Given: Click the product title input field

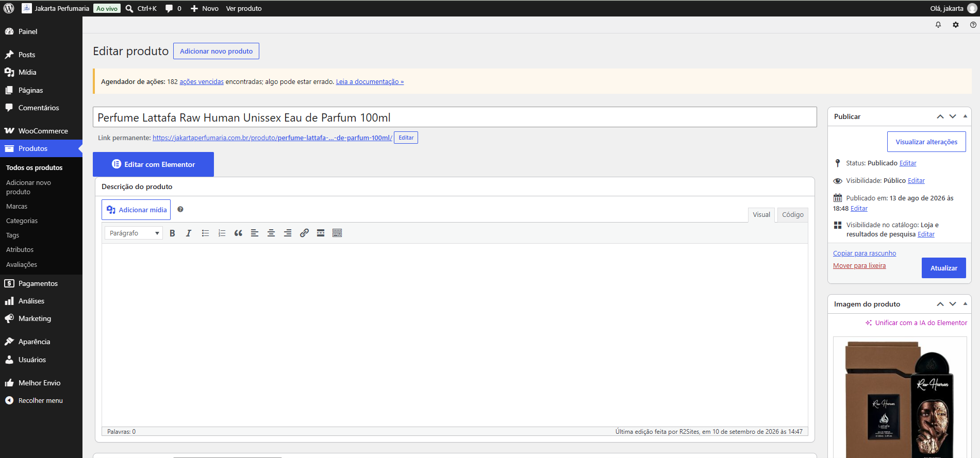Looking at the screenshot, I should pos(455,117).
